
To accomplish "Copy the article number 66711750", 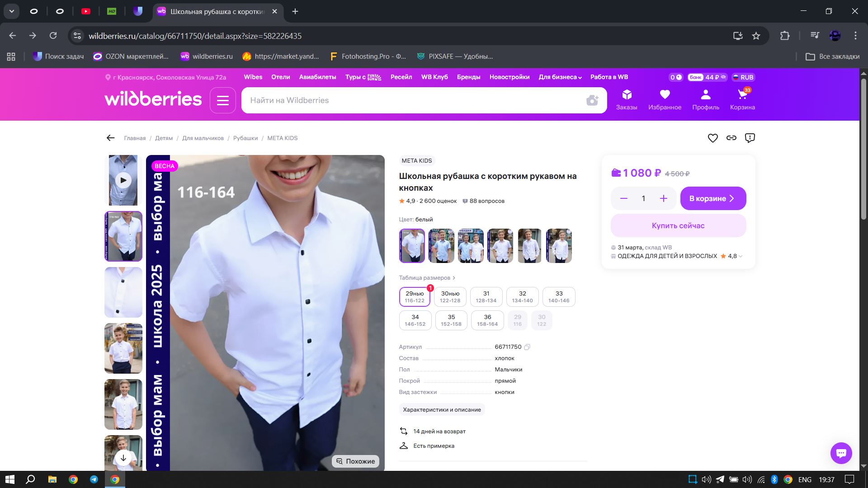I will click(527, 347).
